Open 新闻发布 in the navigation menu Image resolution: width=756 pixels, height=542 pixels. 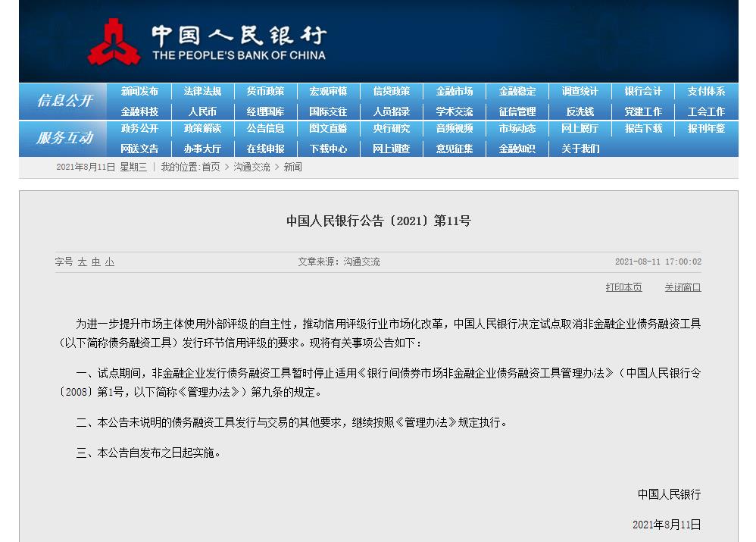coord(139,91)
